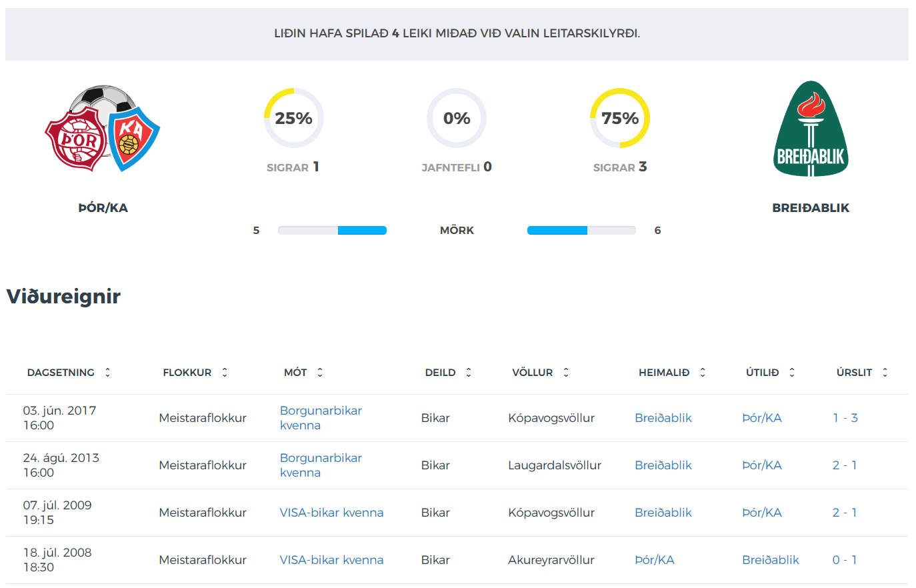The image size is (916, 588).
Task: Click the ÞÓR/KA team name label
Action: coord(103,208)
